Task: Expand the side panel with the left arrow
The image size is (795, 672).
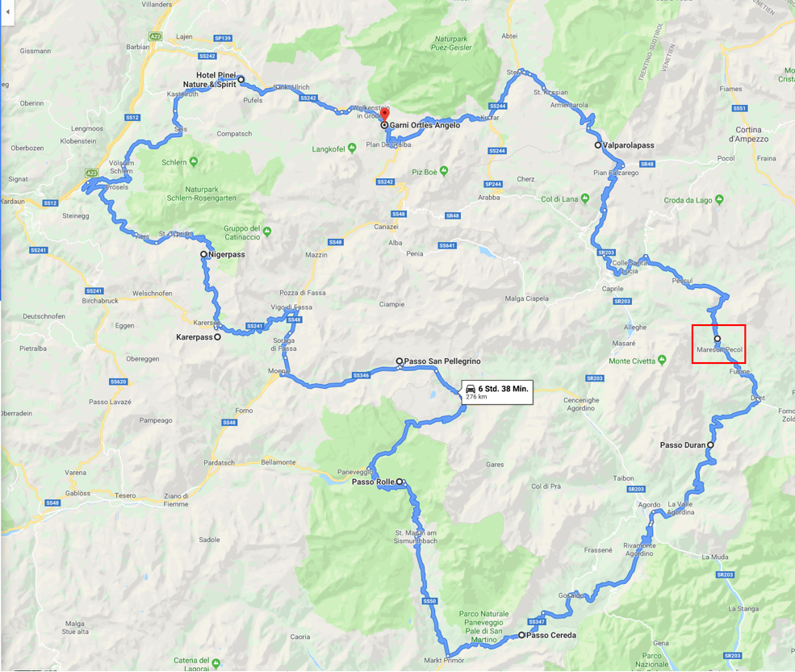Action: point(7,11)
